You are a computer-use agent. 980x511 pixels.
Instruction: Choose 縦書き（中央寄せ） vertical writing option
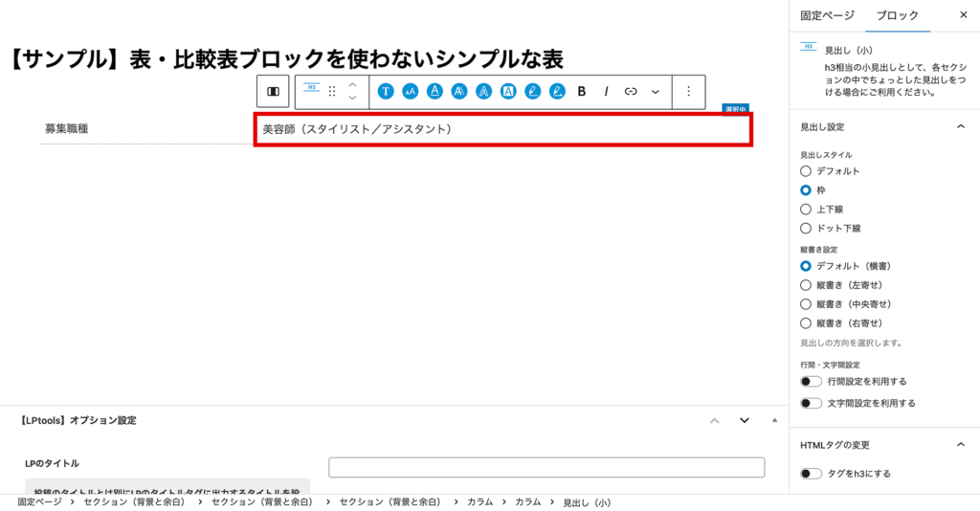(806, 304)
